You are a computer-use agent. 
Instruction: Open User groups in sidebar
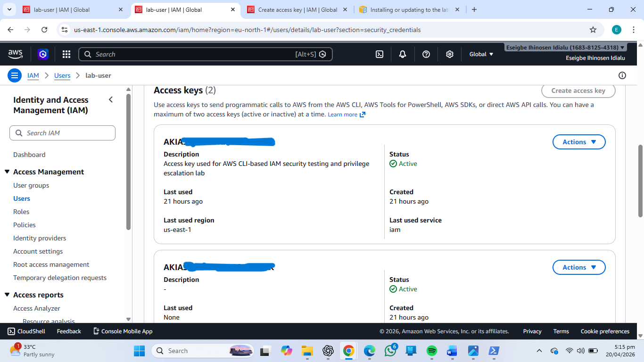(x=31, y=185)
